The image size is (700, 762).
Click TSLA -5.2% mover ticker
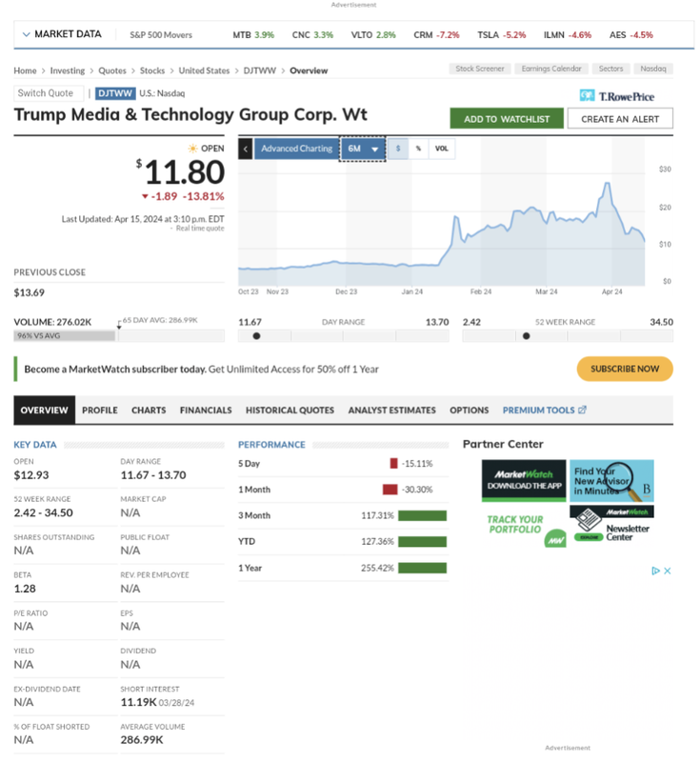(x=501, y=35)
